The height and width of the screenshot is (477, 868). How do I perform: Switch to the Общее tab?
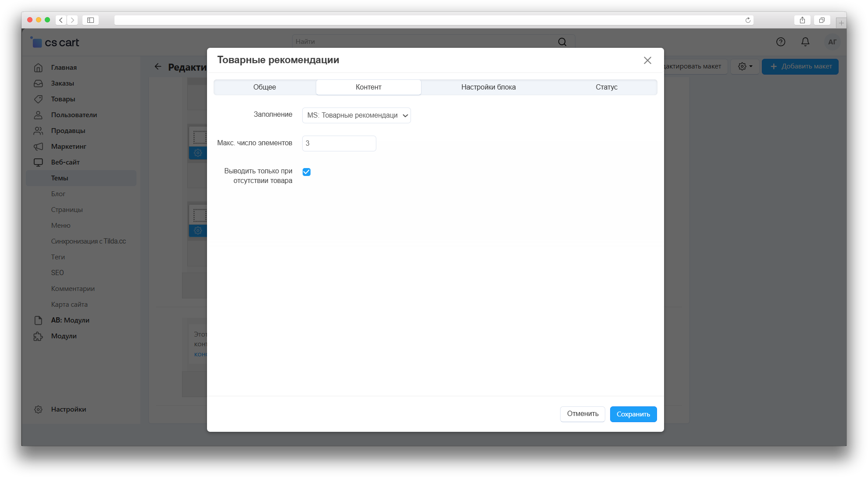coord(264,87)
